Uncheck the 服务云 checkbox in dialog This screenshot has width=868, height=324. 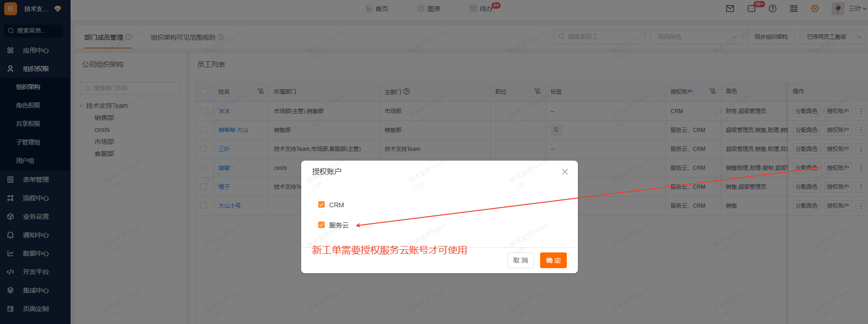(x=321, y=225)
